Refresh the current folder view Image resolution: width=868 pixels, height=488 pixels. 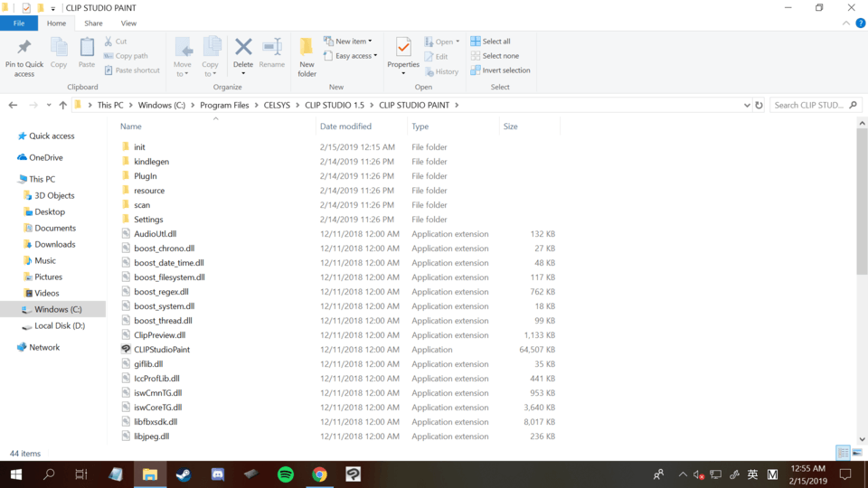(759, 105)
